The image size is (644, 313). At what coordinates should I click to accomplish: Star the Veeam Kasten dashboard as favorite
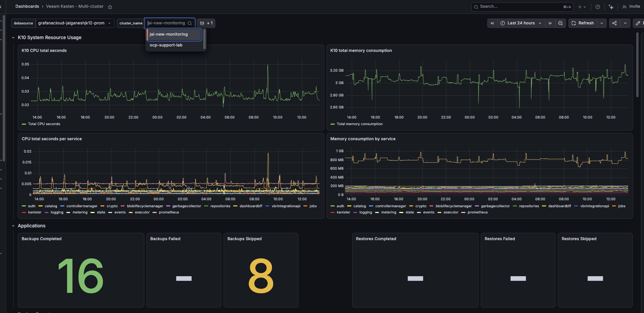pyautogui.click(x=110, y=7)
